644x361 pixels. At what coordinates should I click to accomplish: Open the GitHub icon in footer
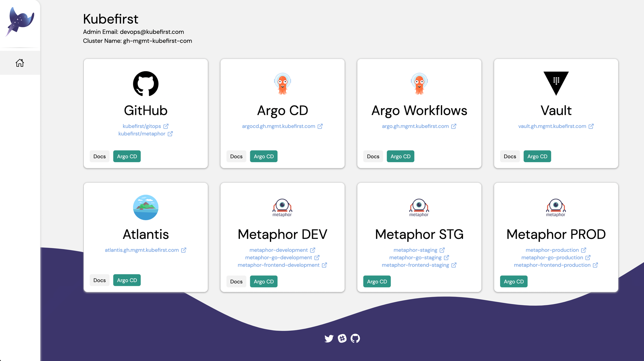355,338
